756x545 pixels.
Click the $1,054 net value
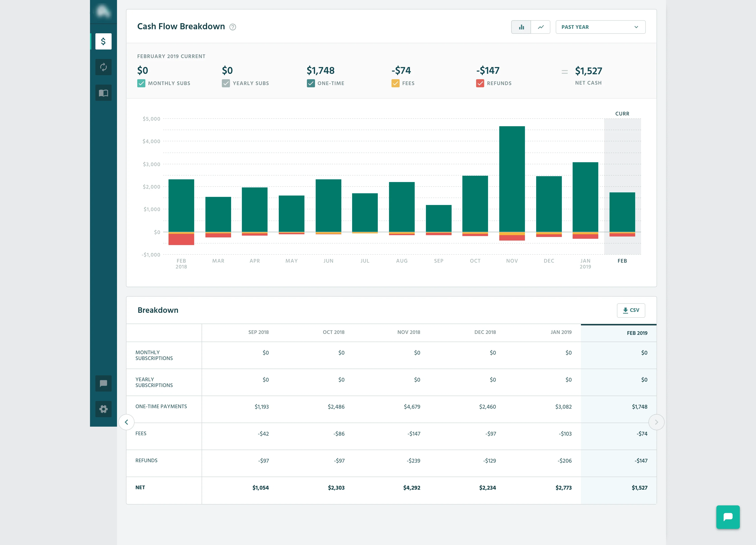coord(261,488)
